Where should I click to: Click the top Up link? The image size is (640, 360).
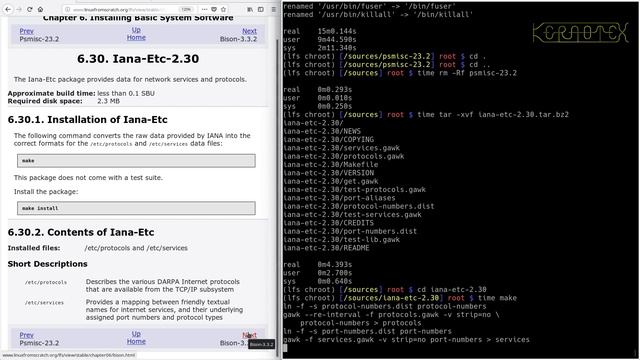(136, 30)
